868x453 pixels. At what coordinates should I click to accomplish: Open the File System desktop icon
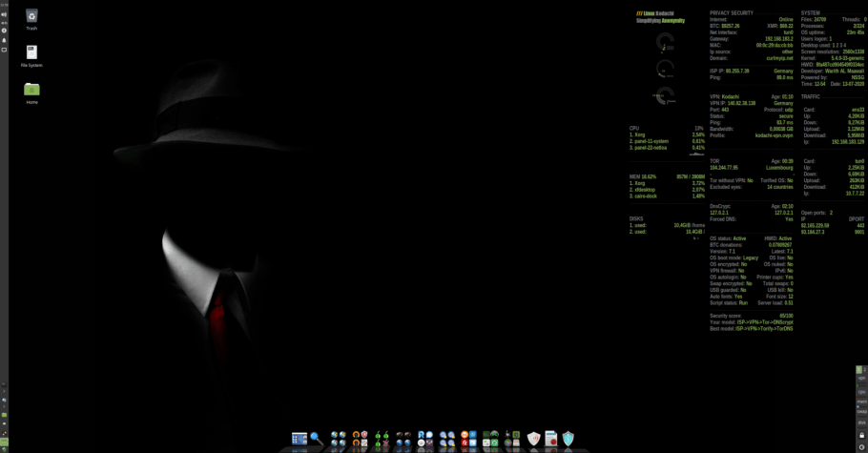31,52
